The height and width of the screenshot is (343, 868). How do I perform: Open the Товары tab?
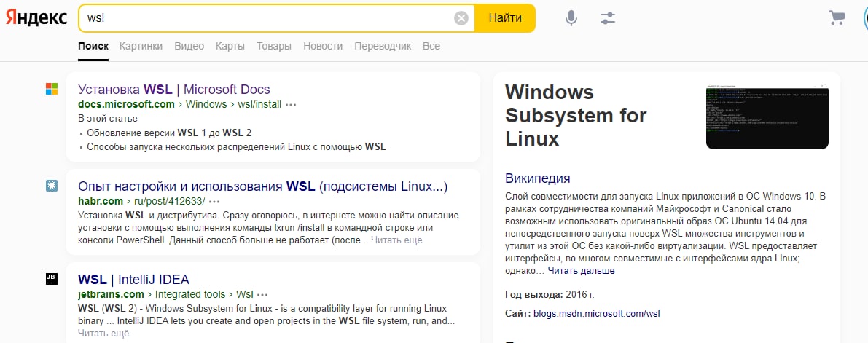[x=274, y=47]
